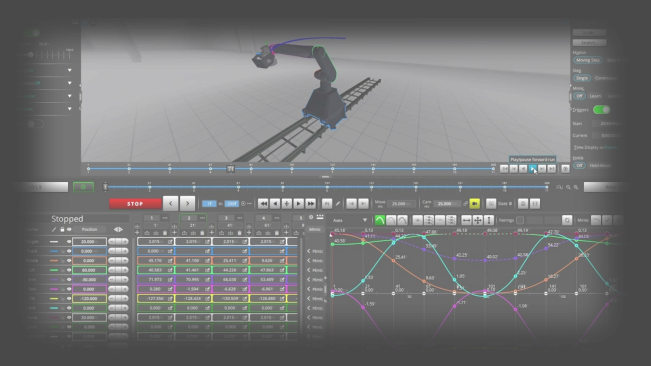Click the four-way move arrows graph icon
651x366 pixels.
[478, 220]
